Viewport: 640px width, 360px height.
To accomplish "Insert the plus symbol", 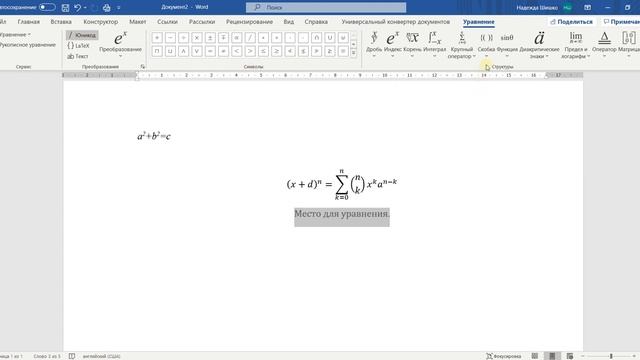I will [x=157, y=38].
